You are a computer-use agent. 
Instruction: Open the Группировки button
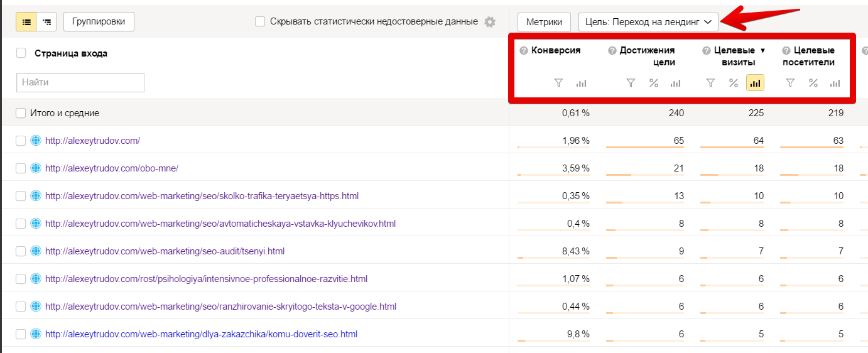pos(99,21)
